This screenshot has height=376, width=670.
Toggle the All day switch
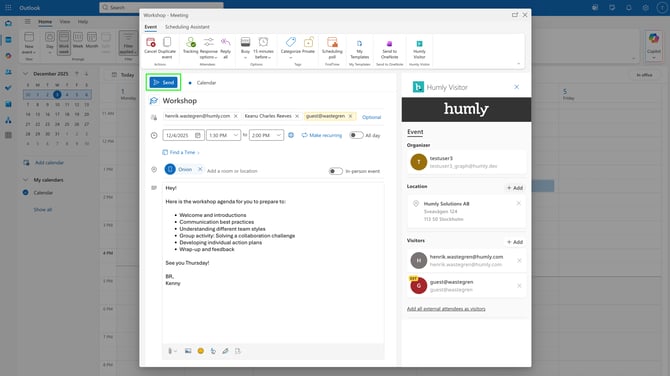point(356,135)
